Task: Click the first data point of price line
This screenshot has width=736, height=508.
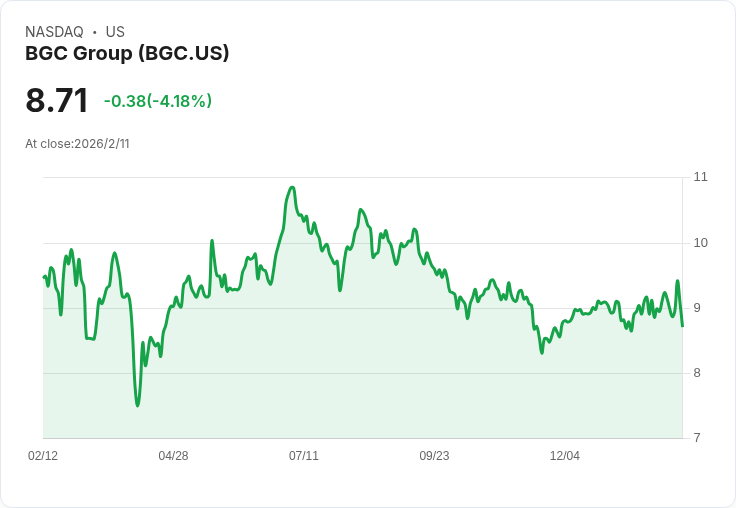Action: [x=44, y=277]
